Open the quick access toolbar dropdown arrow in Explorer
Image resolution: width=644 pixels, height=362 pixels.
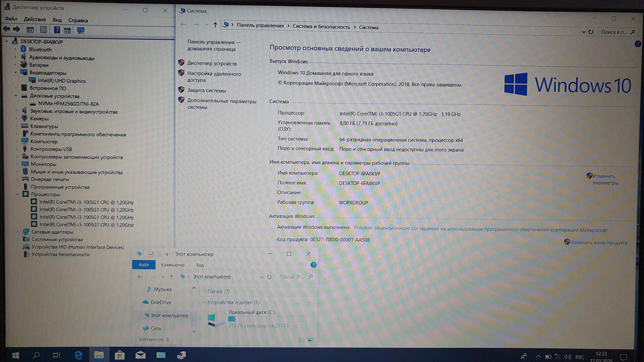[x=167, y=254]
